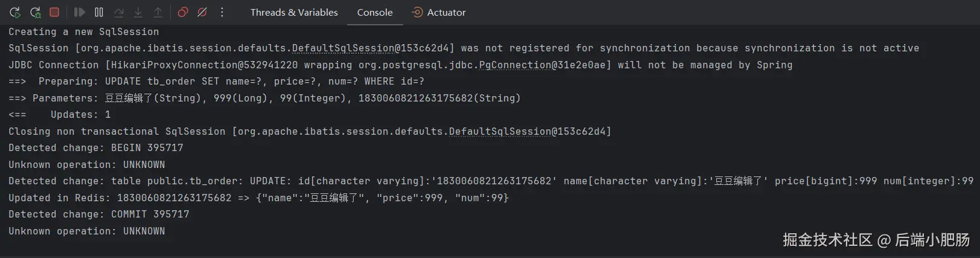Rerun the application with the run icon
980x258 pixels.
point(15,12)
